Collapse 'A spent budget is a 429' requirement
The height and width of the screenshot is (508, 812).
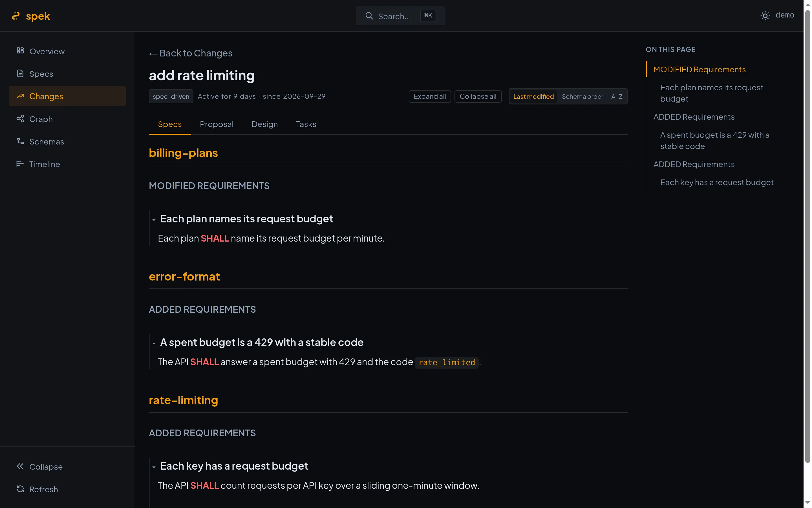click(x=154, y=343)
